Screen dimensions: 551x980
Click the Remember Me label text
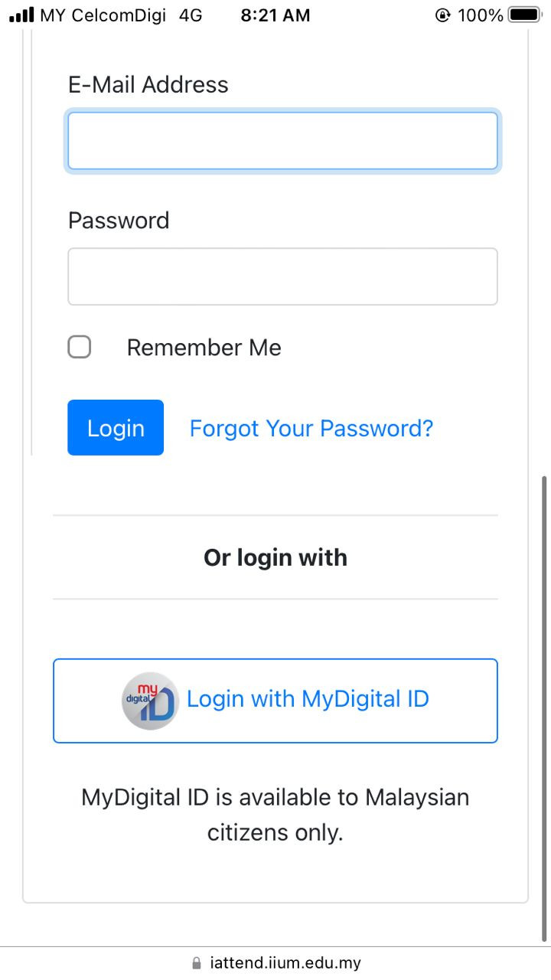[x=204, y=348]
